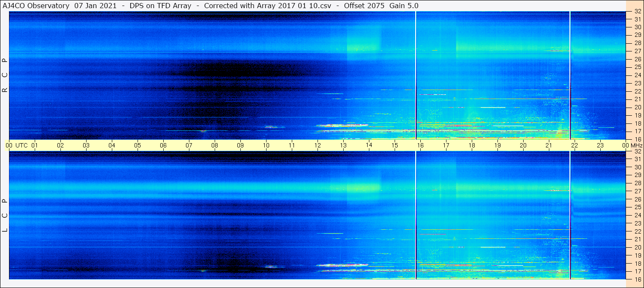Select hour 15 on the time axis
The height and width of the screenshot is (288, 644).
(x=395, y=145)
